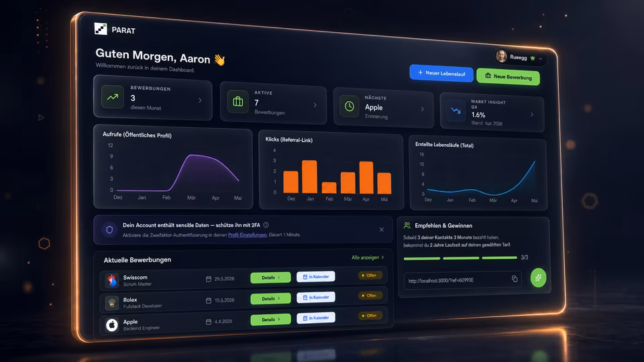Open the Aktive Bewerbungen card chevron
The width and height of the screenshot is (644, 362).
click(x=315, y=105)
